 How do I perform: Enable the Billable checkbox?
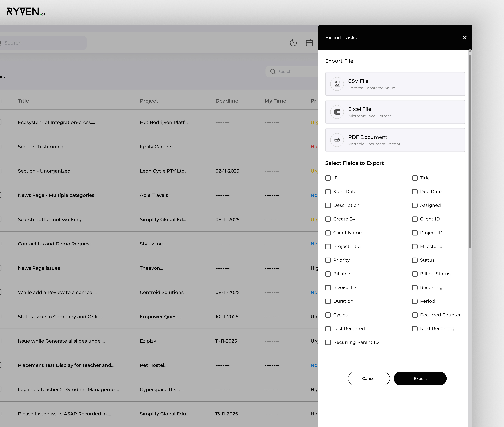[x=328, y=274]
